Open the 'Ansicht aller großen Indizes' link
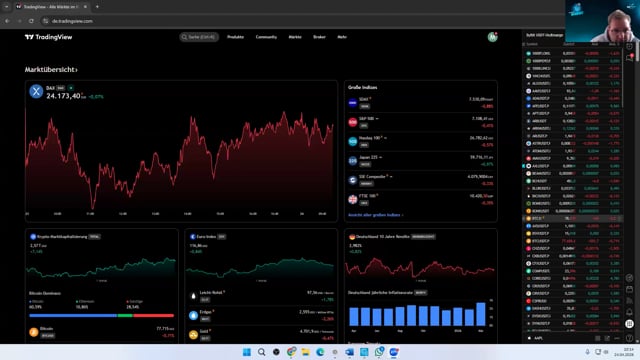The width and height of the screenshot is (640, 360). (x=376, y=215)
